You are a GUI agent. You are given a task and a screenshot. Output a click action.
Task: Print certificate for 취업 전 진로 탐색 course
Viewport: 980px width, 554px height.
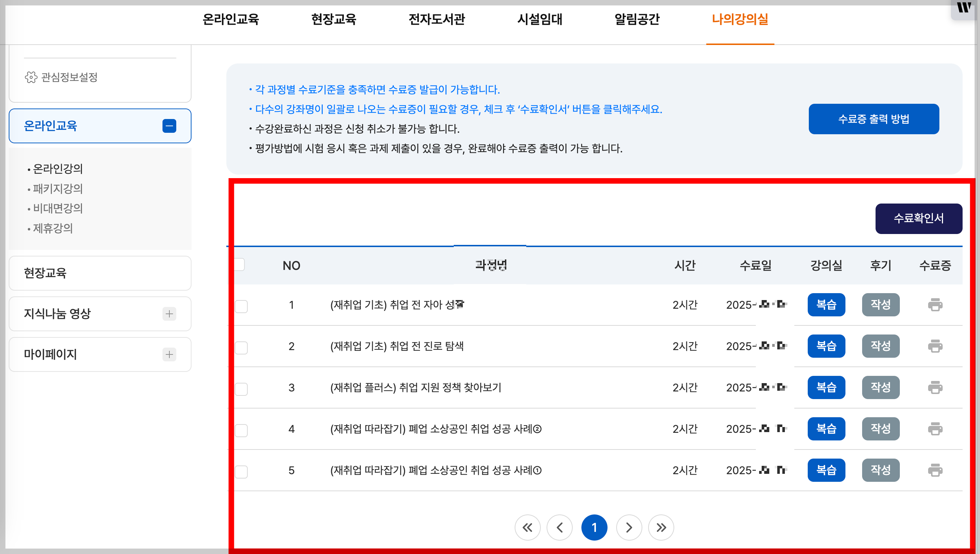click(935, 346)
